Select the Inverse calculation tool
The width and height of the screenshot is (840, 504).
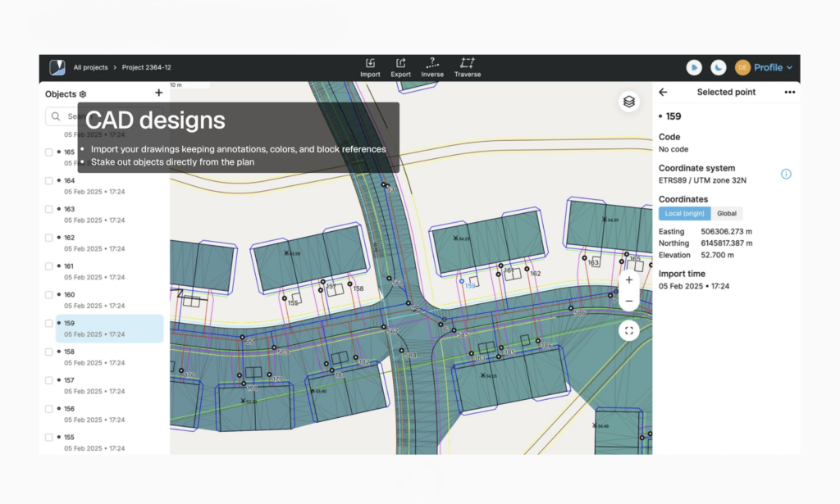click(432, 67)
